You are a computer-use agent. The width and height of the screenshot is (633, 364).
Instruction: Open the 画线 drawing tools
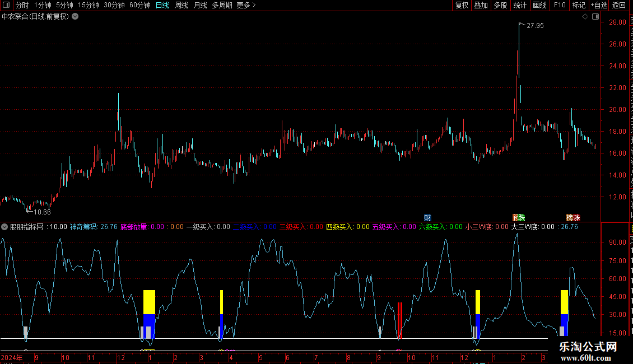click(x=539, y=5)
